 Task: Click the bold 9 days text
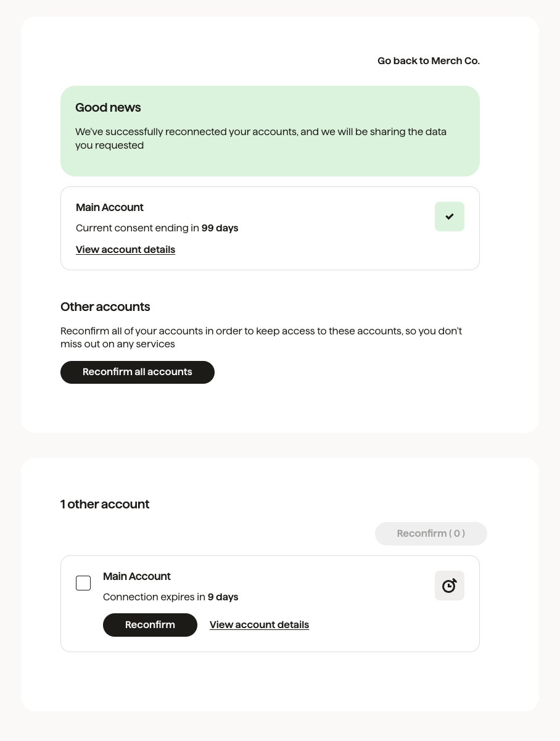coord(223,597)
